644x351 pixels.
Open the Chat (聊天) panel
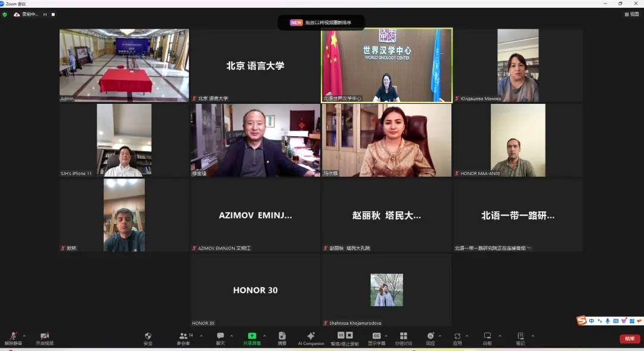[x=221, y=338]
